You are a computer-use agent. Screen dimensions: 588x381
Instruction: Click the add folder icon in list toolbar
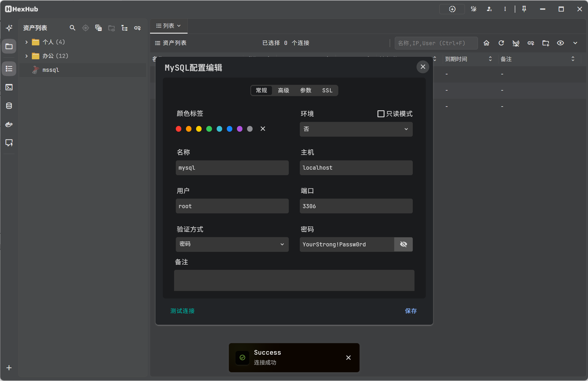tap(546, 43)
